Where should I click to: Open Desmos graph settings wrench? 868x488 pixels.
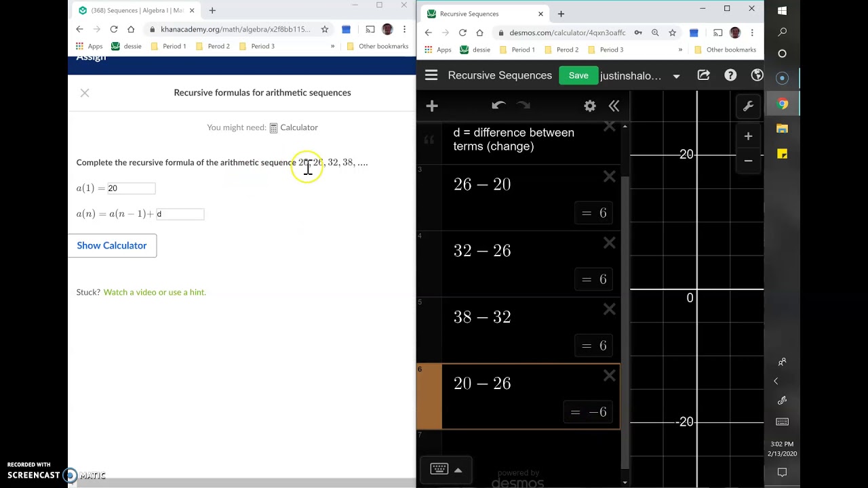point(749,106)
